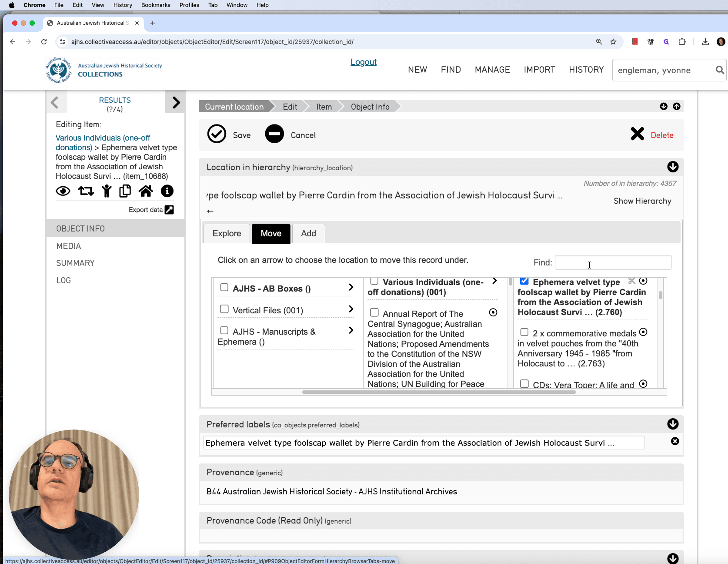This screenshot has width=728, height=564.
Task: Collapse the Location in hierarchy section
Action: (673, 167)
